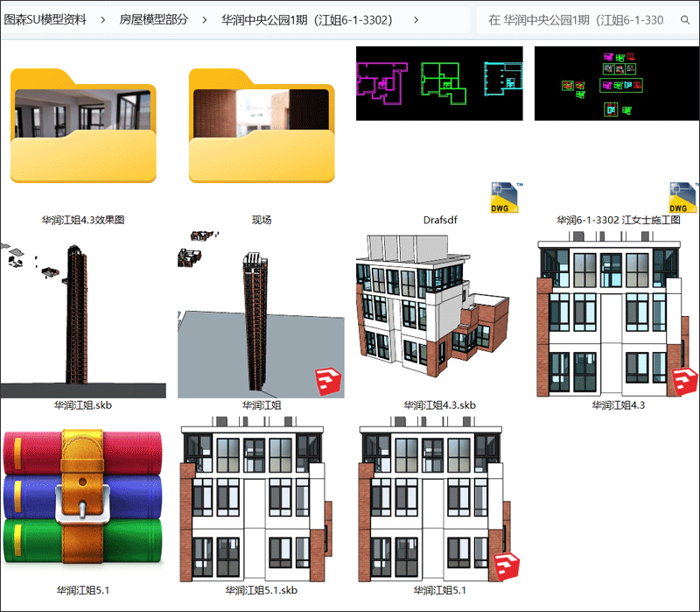
Task: Open the 华润江姐4.3效果图 folder
Action: [83, 131]
